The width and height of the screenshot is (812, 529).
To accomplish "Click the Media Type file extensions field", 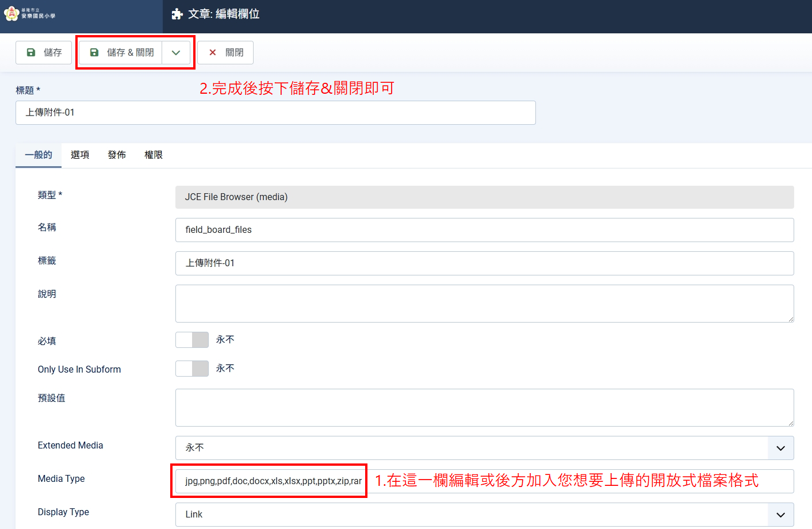I will 273,481.
